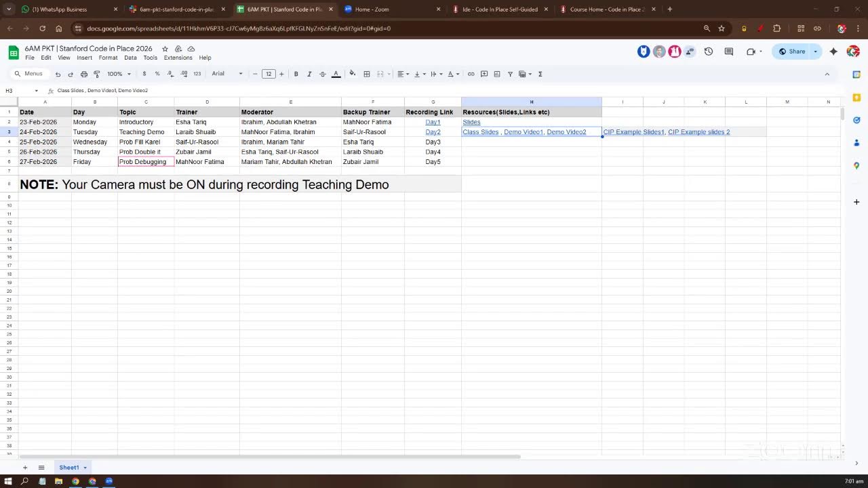This screenshot has width=868, height=488.
Task: Open the Data menu
Action: click(x=130, y=58)
